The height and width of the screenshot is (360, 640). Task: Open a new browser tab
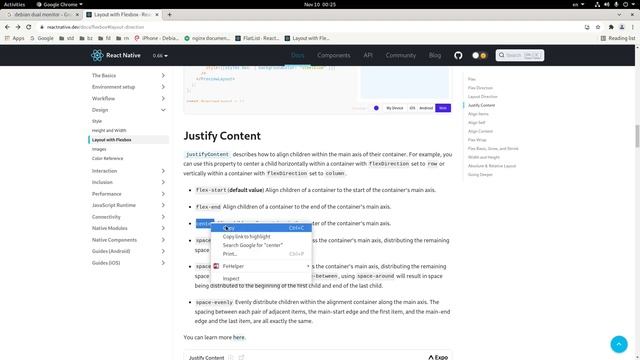click(169, 14)
